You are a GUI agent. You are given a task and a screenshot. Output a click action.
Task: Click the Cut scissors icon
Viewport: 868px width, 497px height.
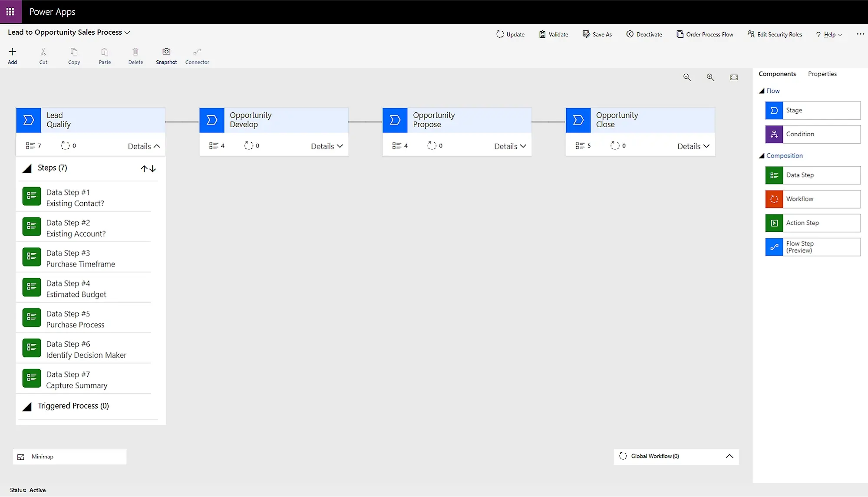coord(43,52)
